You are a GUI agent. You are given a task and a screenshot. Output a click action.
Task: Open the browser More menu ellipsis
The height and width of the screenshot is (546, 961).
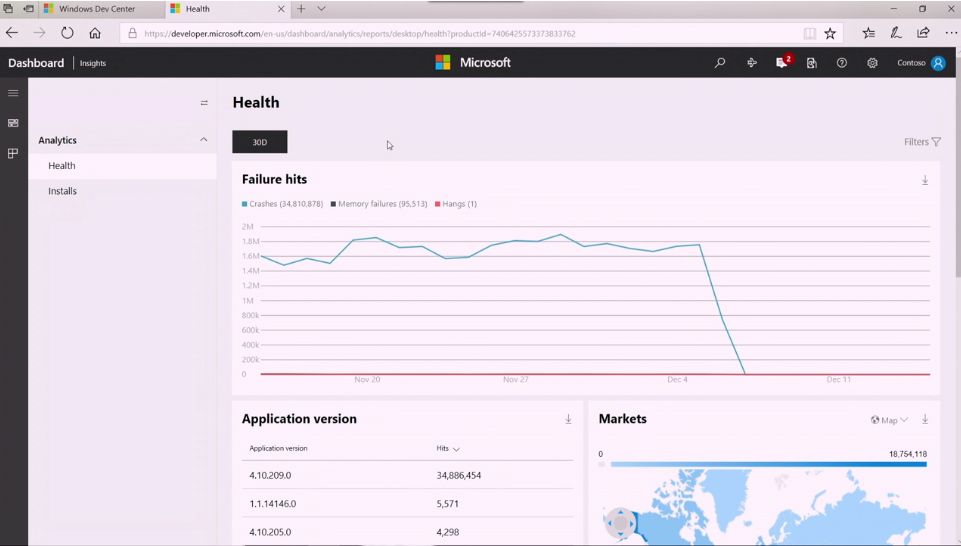tap(951, 34)
